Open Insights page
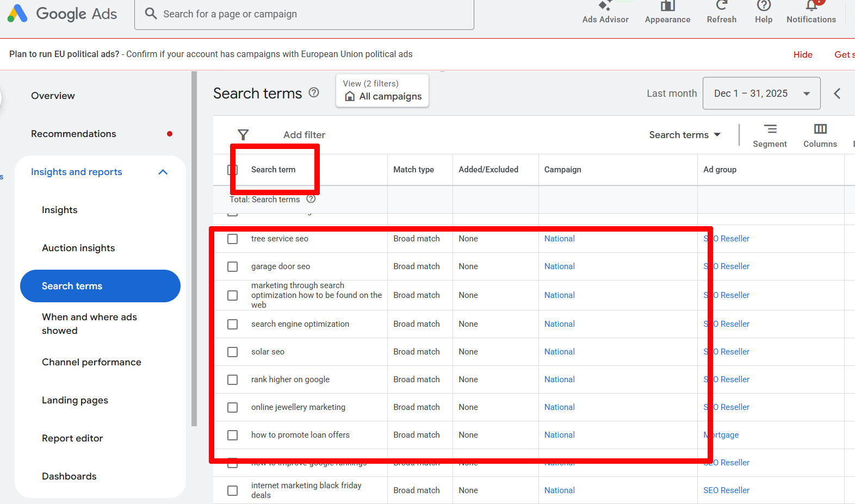Image resolution: width=855 pixels, height=504 pixels. [60, 210]
